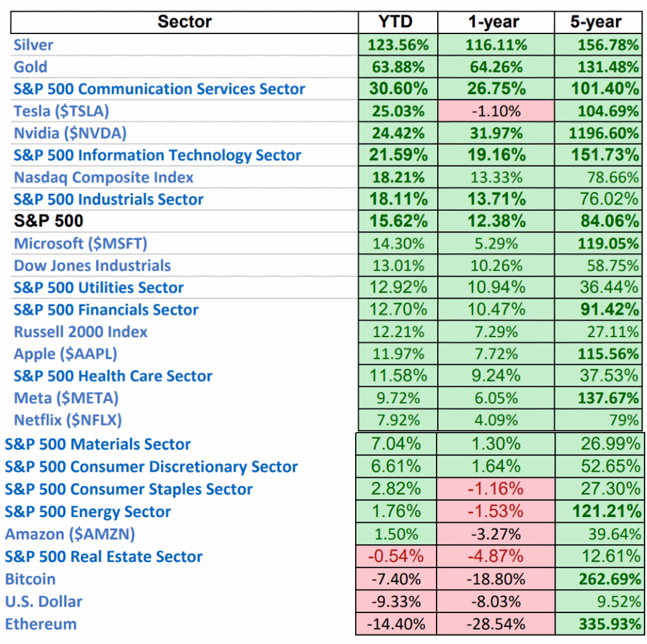The width and height of the screenshot is (647, 644).
Task: Select Tesla ($TSLA) in the table
Action: pyautogui.click(x=61, y=111)
